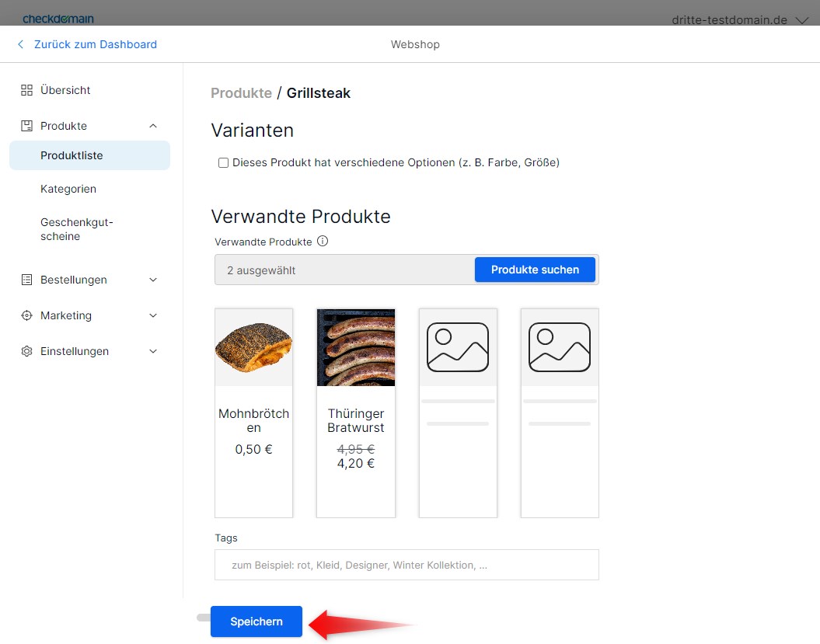Click the Produkte suchen button
This screenshot has height=644, width=820.
pyautogui.click(x=534, y=270)
